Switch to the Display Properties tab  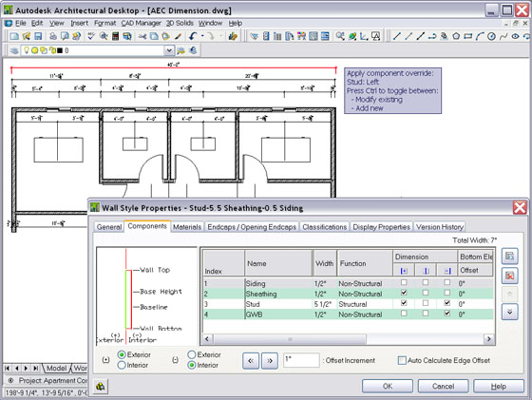pyautogui.click(x=381, y=227)
